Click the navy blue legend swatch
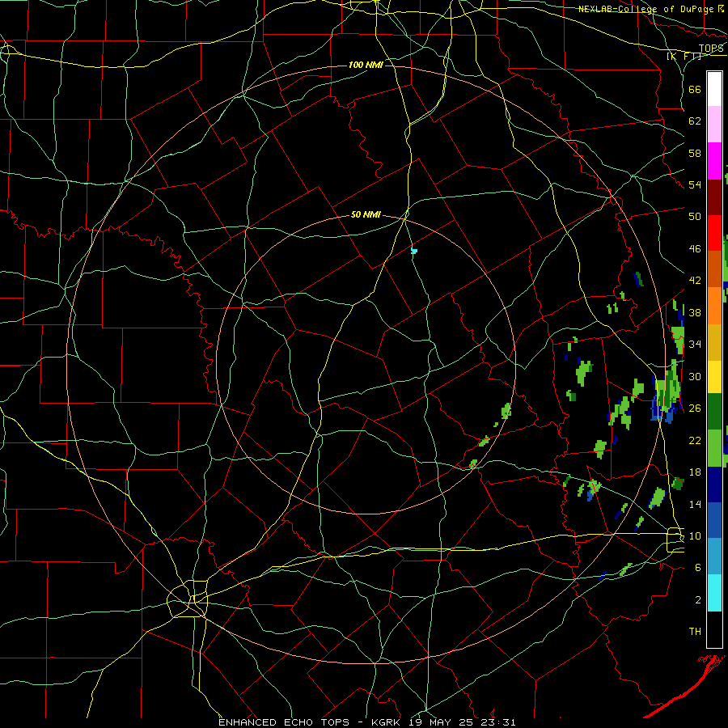 click(x=714, y=485)
